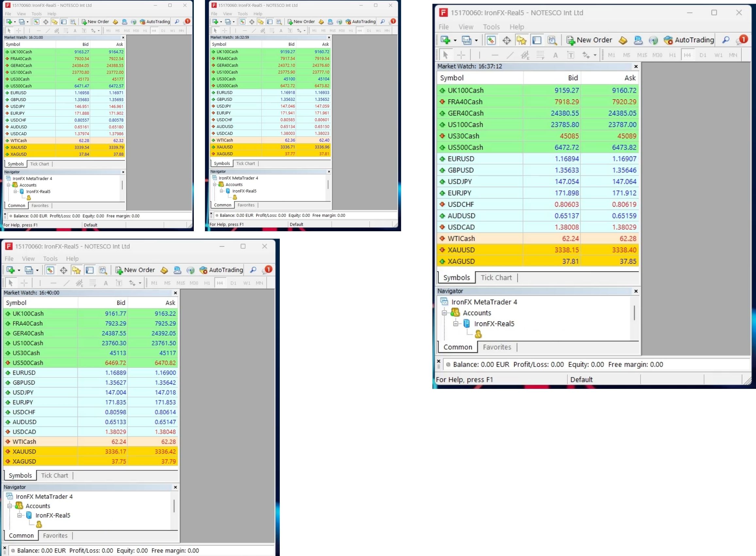Collapse Accounts tree node in 16:37:12 window
Image resolution: width=756 pixels, height=556 pixels.
444,313
